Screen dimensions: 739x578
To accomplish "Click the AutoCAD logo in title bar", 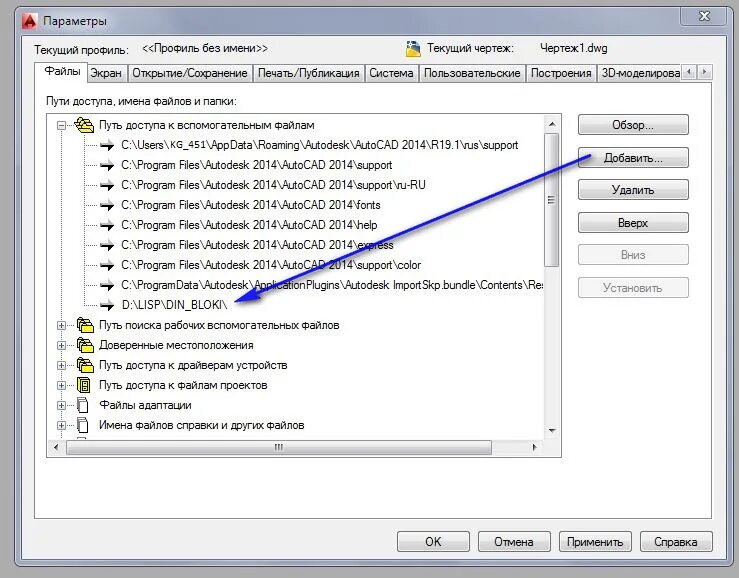I will [30, 21].
